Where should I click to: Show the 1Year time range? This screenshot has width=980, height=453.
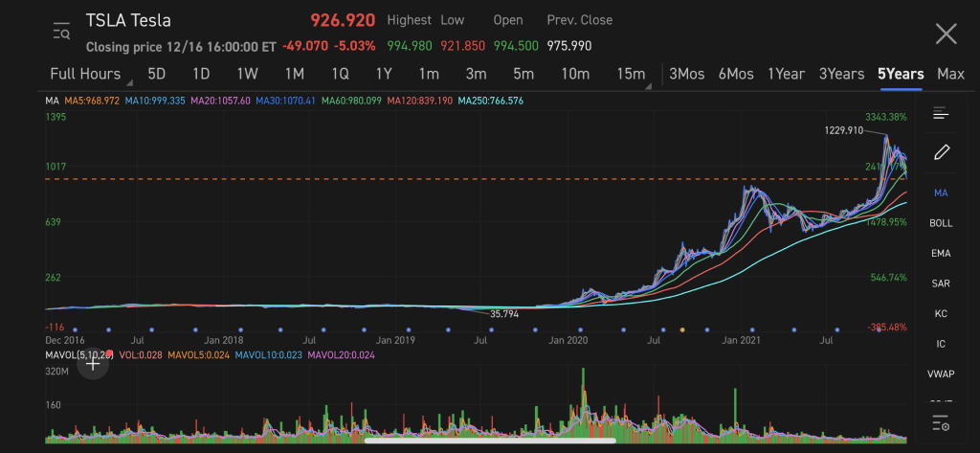point(786,74)
